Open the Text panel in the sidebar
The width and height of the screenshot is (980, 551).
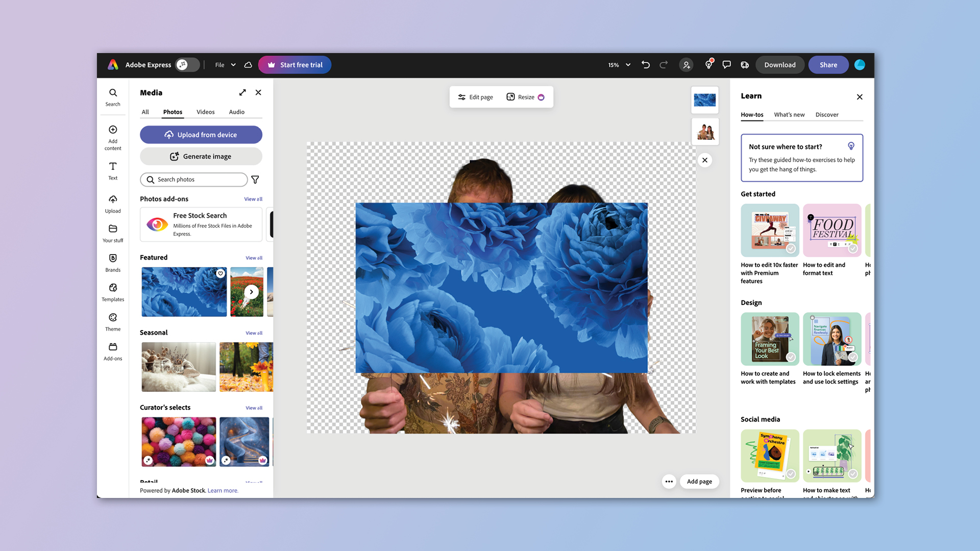tap(112, 170)
